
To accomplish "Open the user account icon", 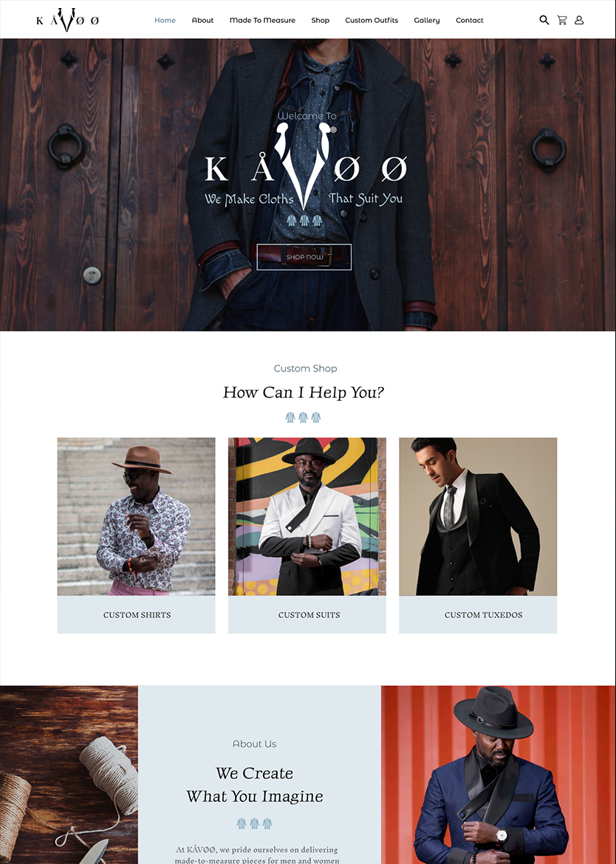I will pyautogui.click(x=579, y=20).
